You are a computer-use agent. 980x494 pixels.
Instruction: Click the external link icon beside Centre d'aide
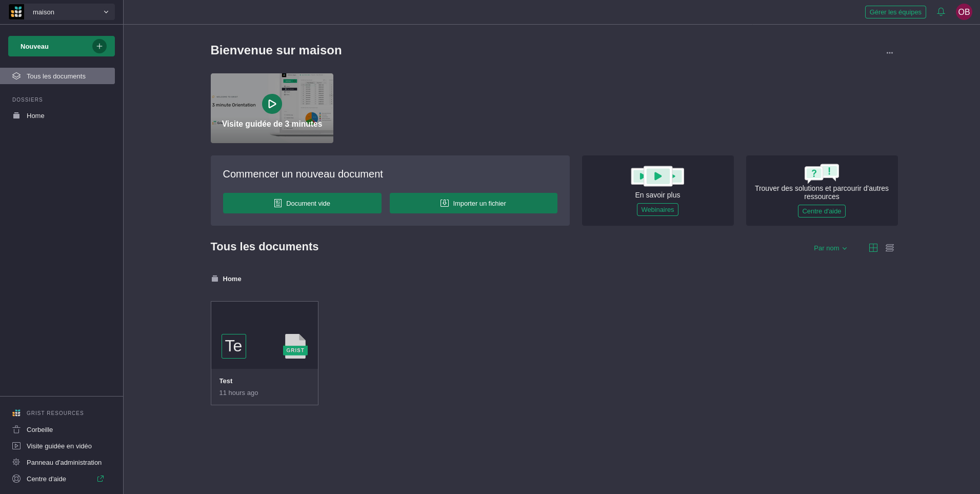(101, 479)
